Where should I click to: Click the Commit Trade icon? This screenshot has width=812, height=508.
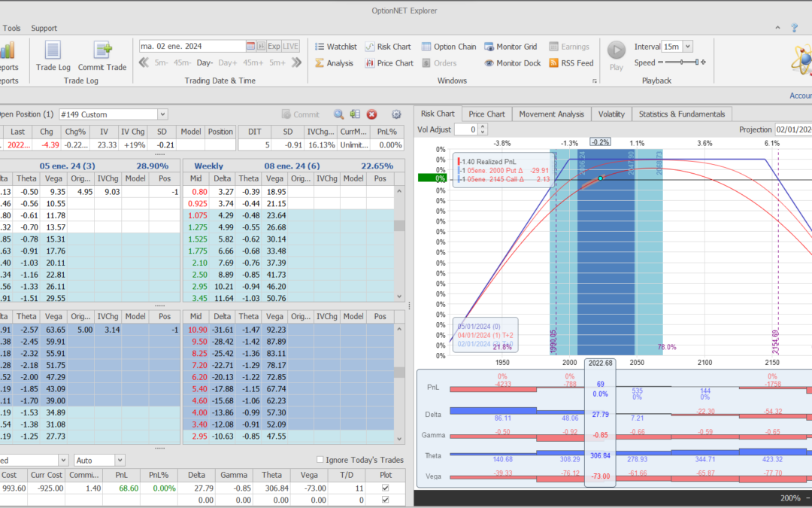point(102,51)
